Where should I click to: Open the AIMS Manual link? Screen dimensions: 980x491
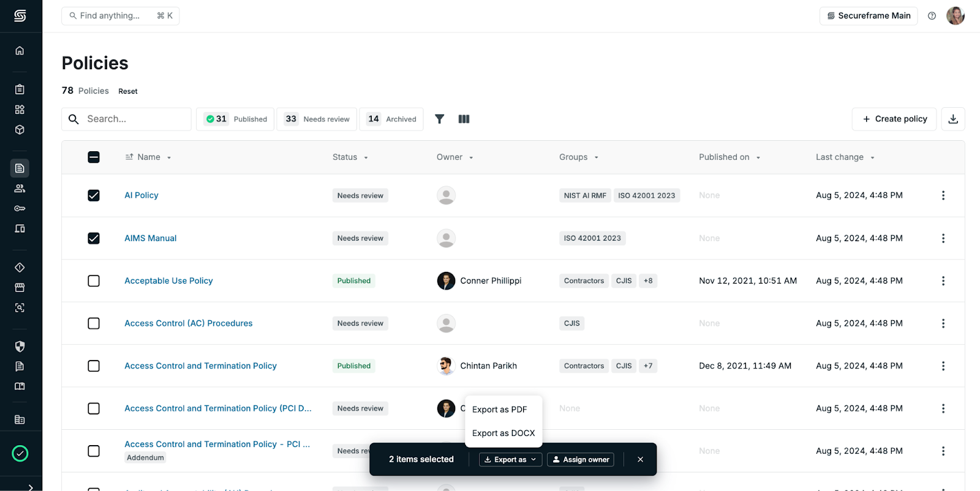point(151,238)
